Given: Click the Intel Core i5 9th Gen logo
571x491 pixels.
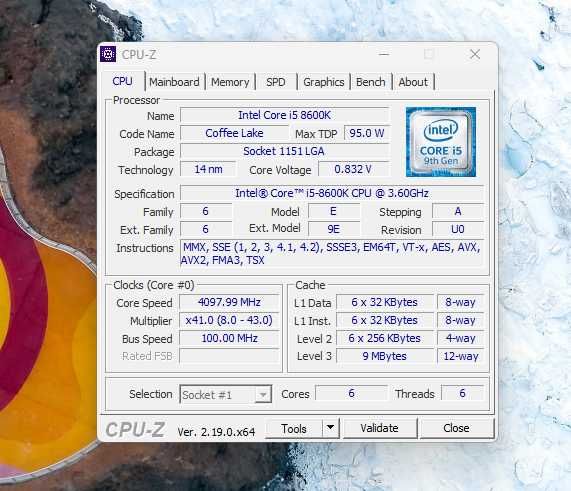Looking at the screenshot, I should [441, 142].
